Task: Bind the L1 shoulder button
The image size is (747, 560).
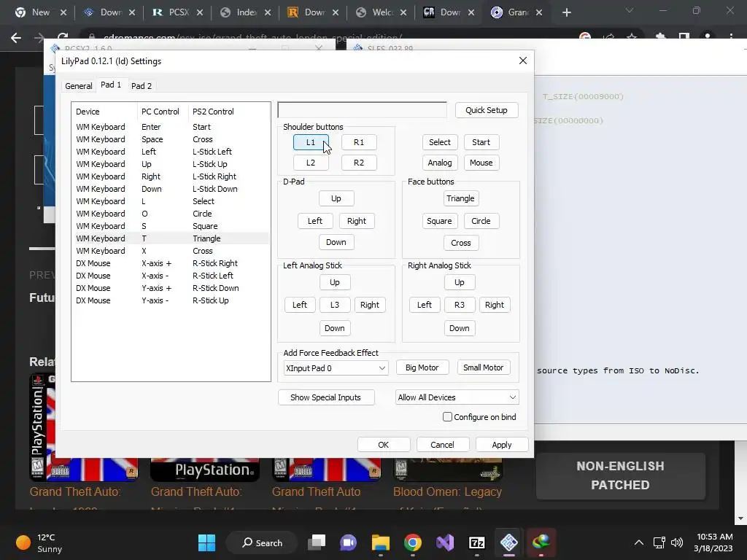Action: [311, 142]
